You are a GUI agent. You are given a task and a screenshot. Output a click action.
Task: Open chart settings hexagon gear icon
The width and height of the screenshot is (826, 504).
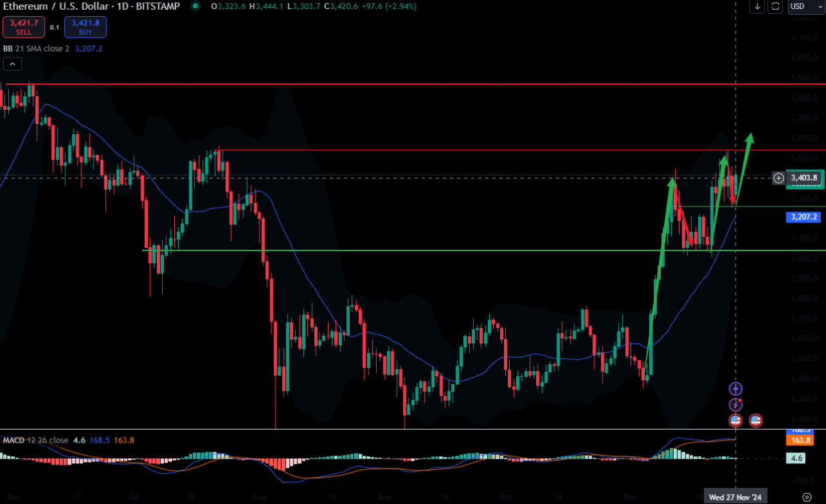point(807,496)
